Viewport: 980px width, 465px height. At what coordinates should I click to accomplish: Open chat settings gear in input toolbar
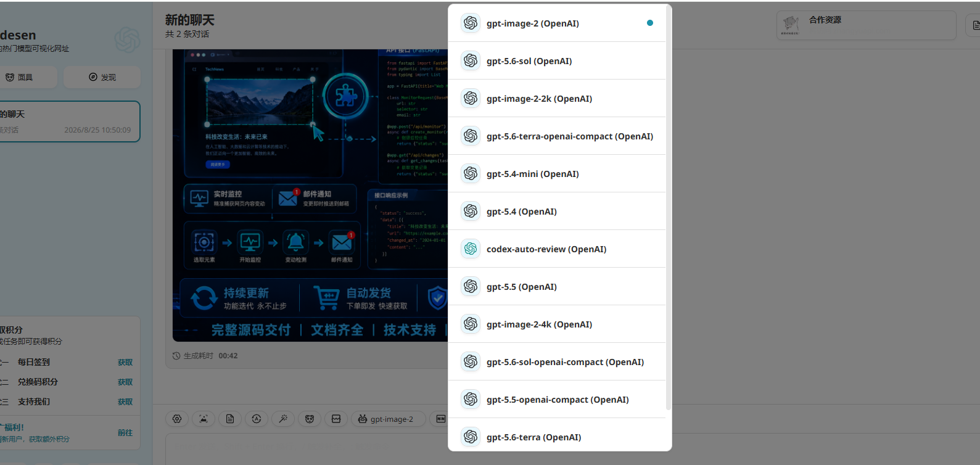point(177,419)
